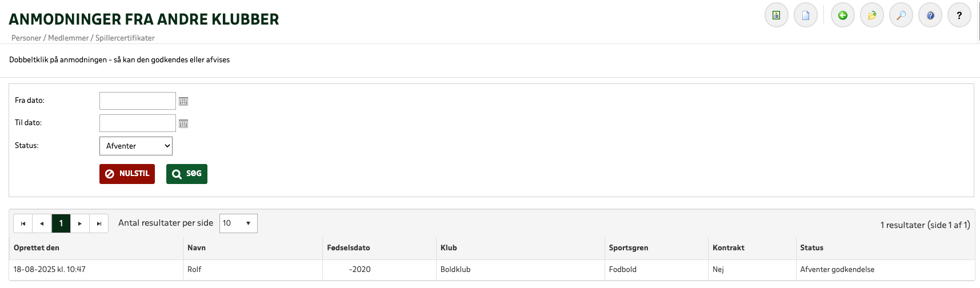This screenshot has width=980, height=288.
Task: Open the Status dropdown showing Afventer
Action: point(136,146)
